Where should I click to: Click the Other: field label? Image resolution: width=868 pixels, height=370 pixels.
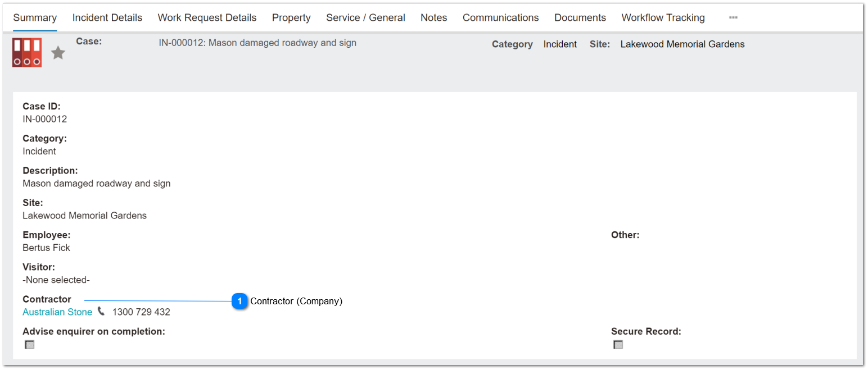[625, 235]
